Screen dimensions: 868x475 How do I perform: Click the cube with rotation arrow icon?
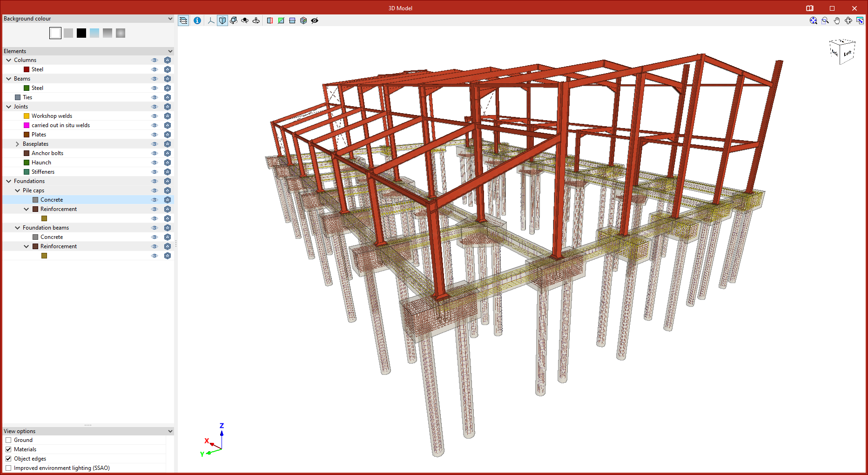click(x=234, y=20)
